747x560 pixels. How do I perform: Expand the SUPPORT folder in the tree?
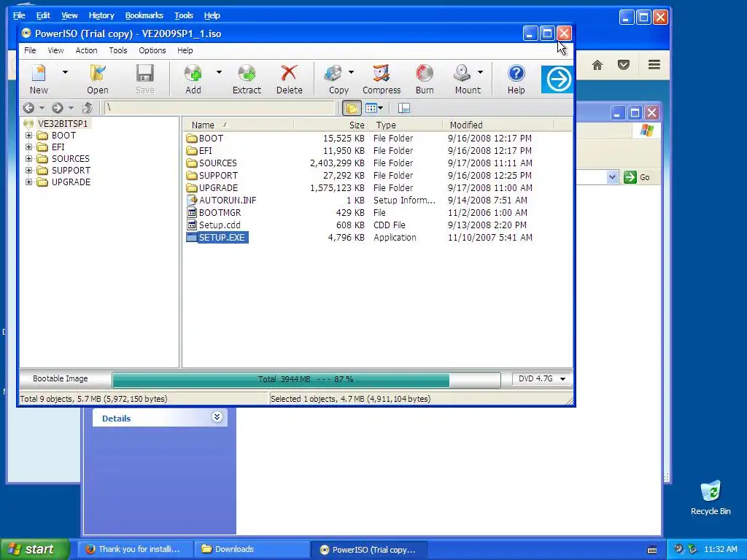[x=28, y=171]
